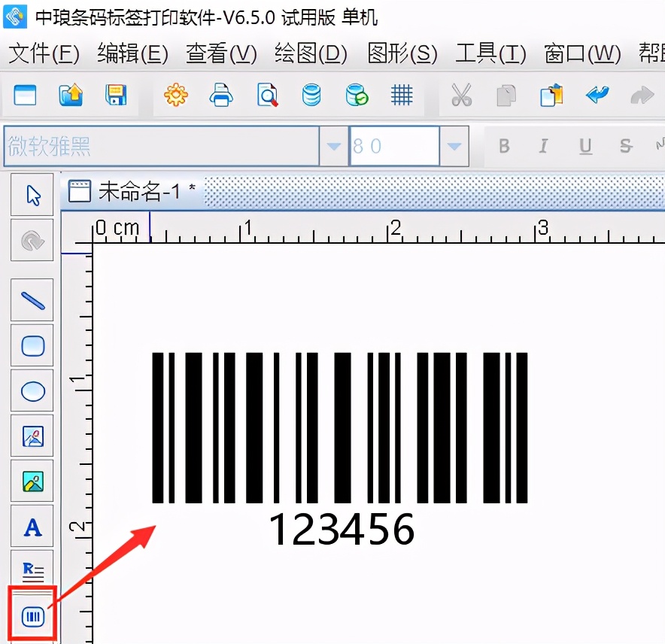Toggle underline formatting U
665x644 pixels.
click(x=586, y=146)
